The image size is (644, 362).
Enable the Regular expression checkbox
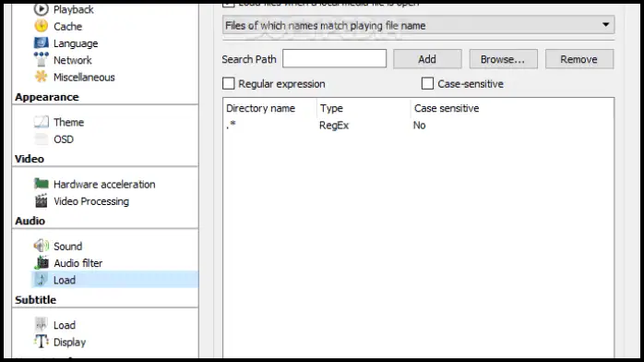[x=229, y=83]
